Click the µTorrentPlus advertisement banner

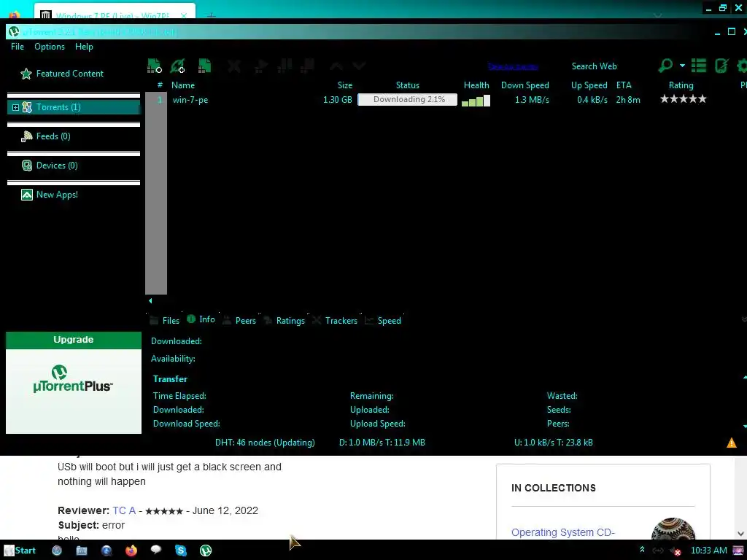tap(74, 391)
